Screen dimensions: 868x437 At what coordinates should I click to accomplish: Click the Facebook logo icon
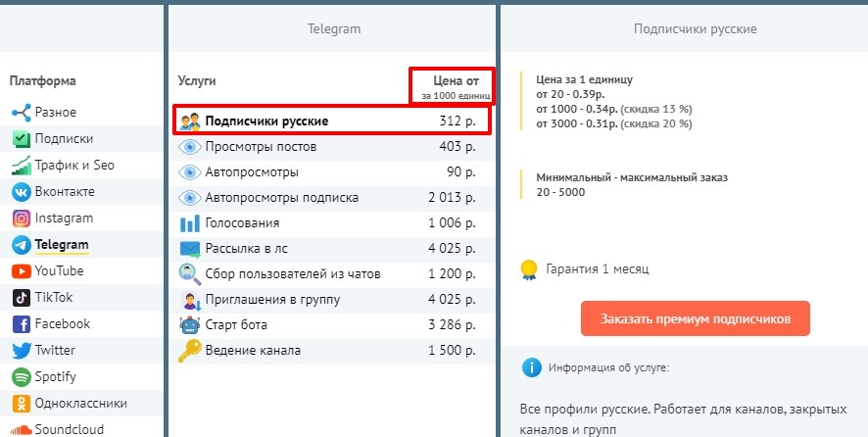click(21, 324)
